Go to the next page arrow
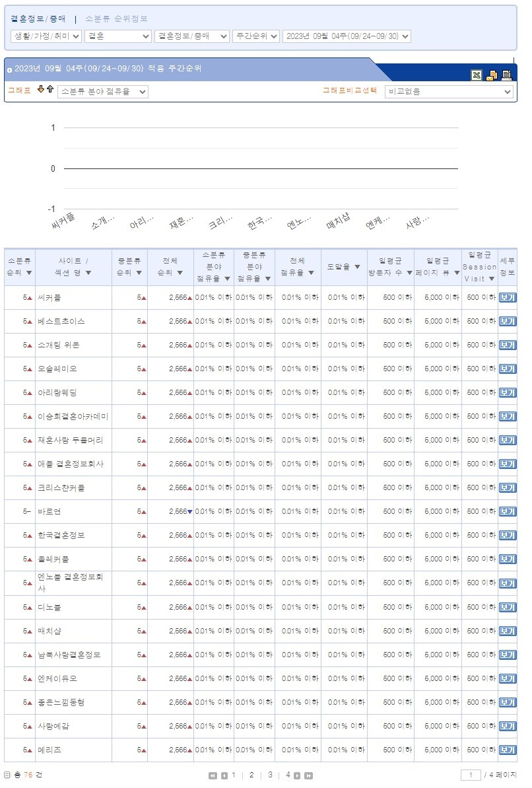The width and height of the screenshot is (532, 788). tap(297, 775)
